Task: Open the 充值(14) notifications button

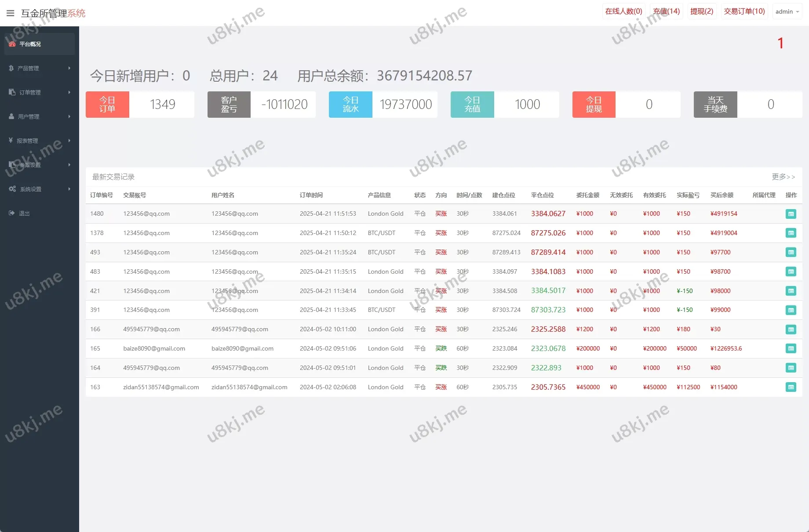Action: pyautogui.click(x=666, y=11)
